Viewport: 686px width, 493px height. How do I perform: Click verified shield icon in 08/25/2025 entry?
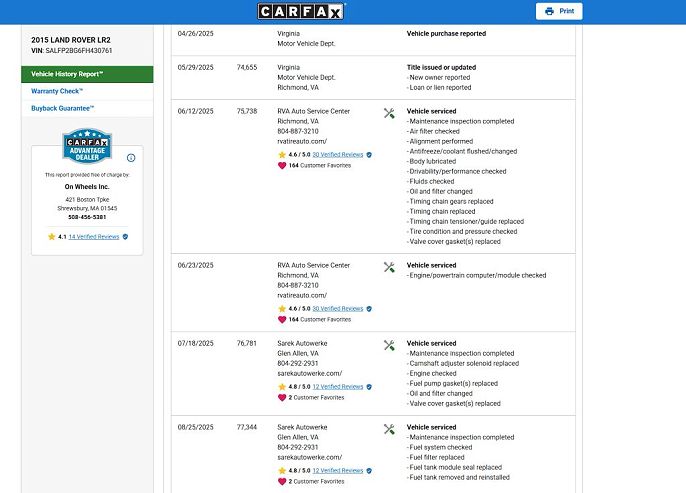click(x=369, y=471)
